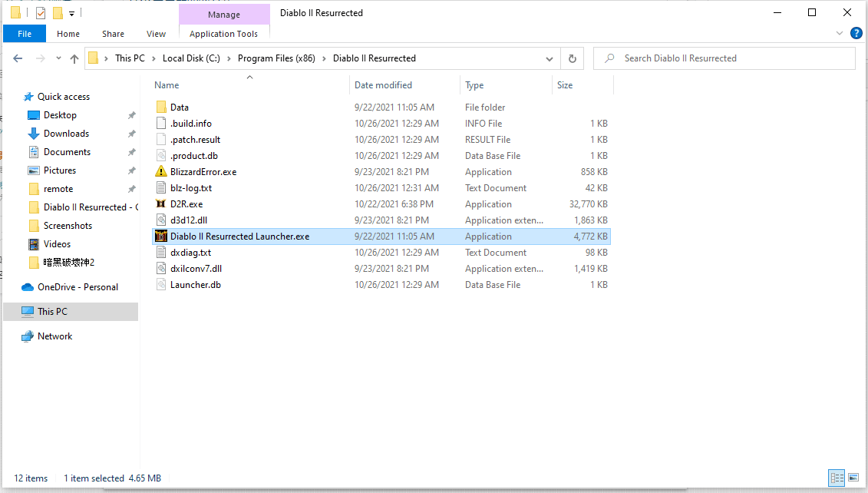Click the Diablo II Resurrected Launcher.exe icon

[x=161, y=236]
